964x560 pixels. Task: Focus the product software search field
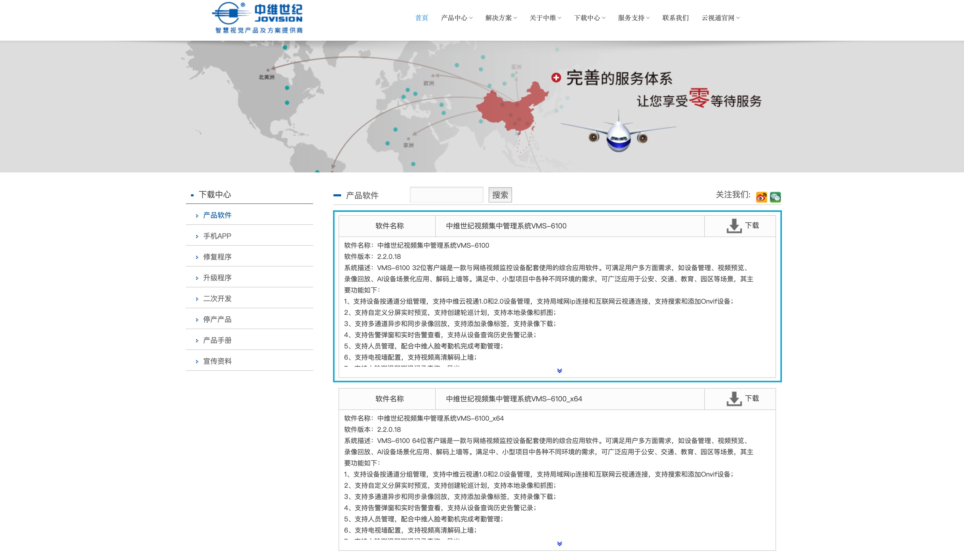(x=446, y=195)
